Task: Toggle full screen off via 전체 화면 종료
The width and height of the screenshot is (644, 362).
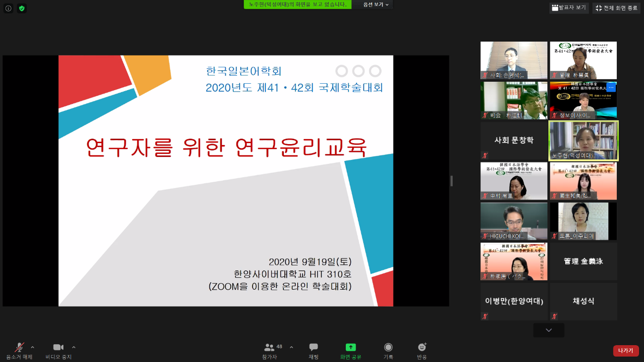Action: [x=616, y=8]
